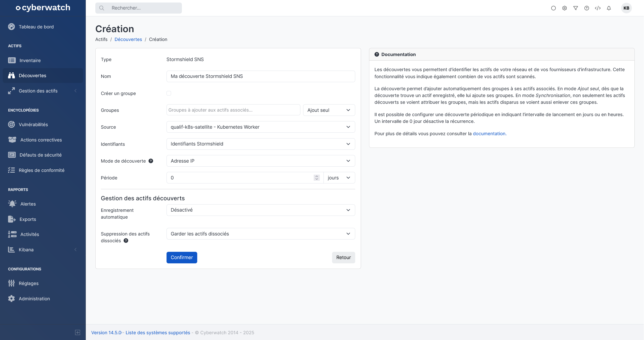Open Activités in sidebar

[43, 234]
